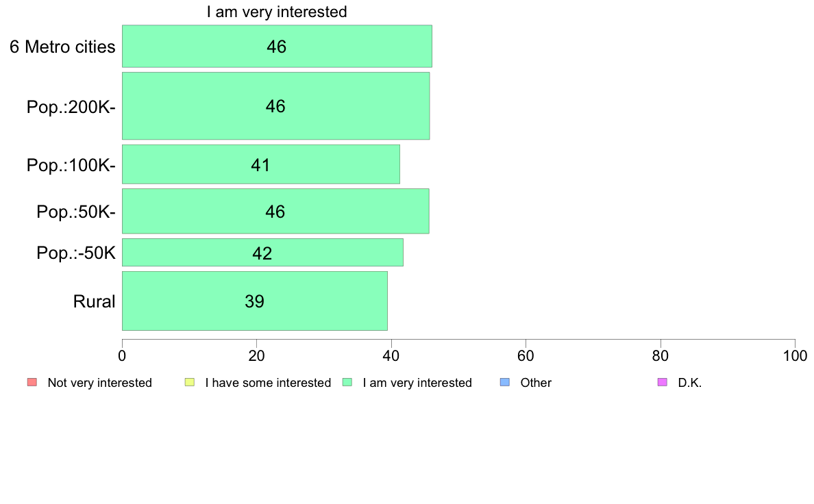Select the Pop.:200K- bar showing 46
The image size is (814, 504).
275,106
